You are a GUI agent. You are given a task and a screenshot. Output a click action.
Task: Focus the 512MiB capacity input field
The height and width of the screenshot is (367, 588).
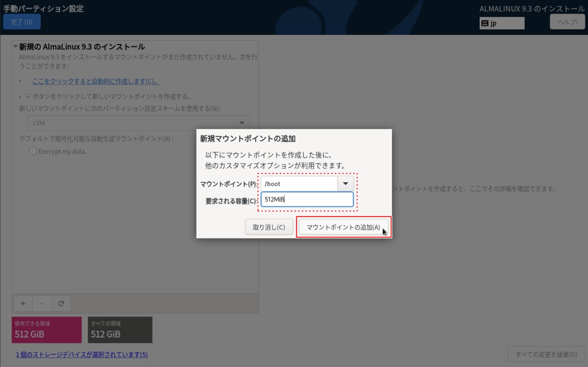click(307, 199)
